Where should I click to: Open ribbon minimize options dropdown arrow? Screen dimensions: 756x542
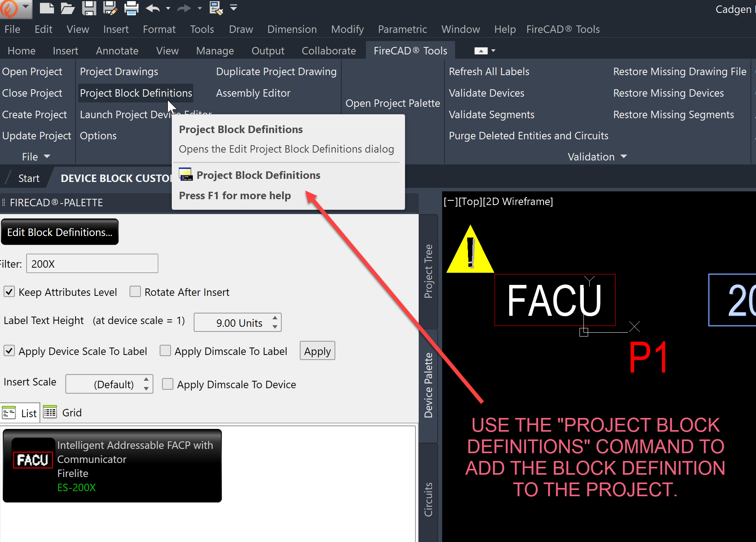click(x=493, y=51)
